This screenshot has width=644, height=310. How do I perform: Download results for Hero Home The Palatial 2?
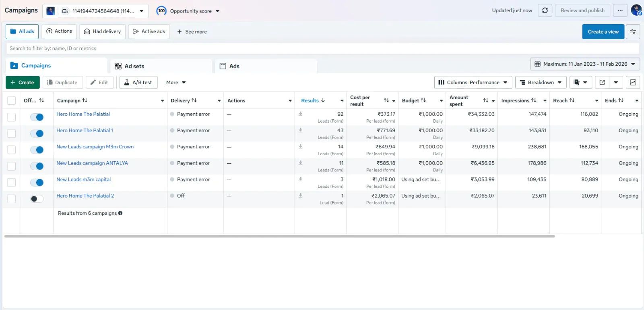301,196
